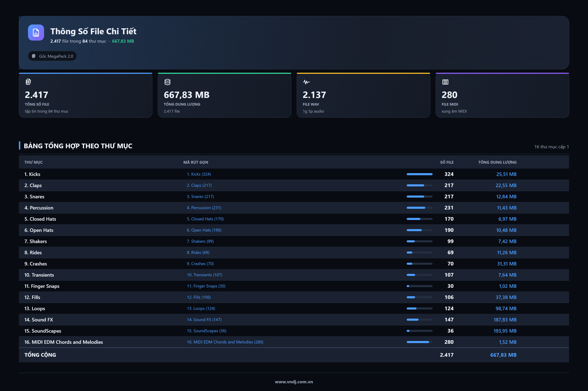Open the 5. Closed Hats (170) link
The image size is (588, 391).
pyautogui.click(x=205, y=219)
